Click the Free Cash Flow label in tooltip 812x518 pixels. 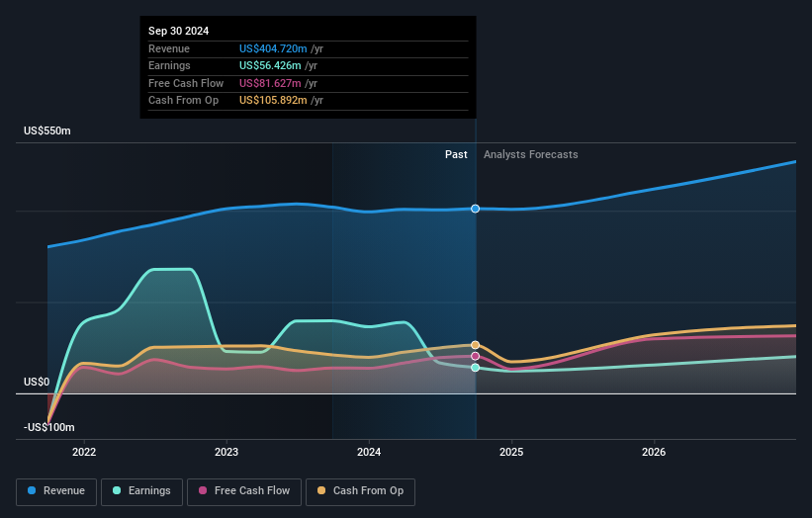[186, 83]
